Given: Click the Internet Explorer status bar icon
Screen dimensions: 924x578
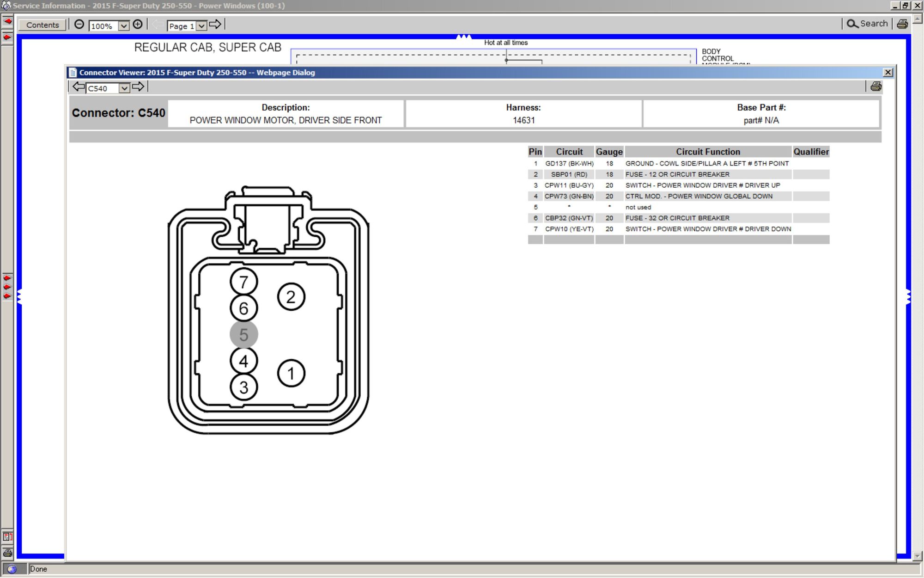Looking at the screenshot, I should pos(12,569).
